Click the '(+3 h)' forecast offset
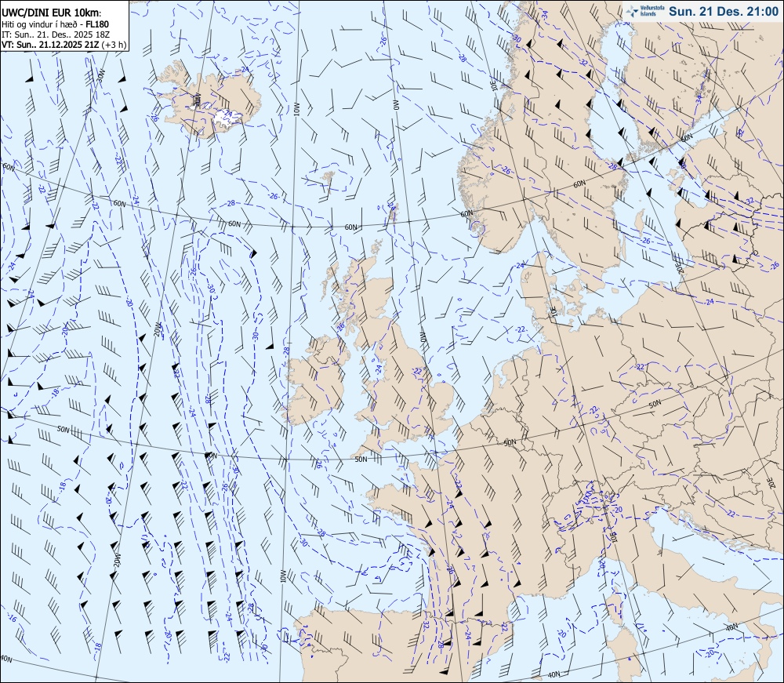This screenshot has height=683, width=784. click(x=114, y=44)
